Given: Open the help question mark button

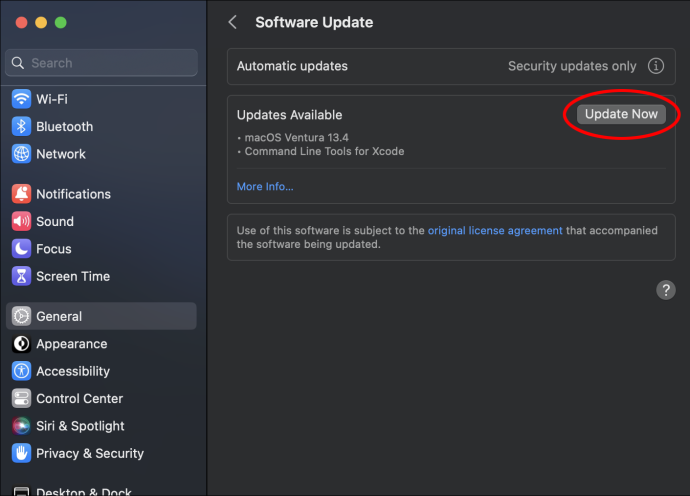Looking at the screenshot, I should [x=666, y=290].
